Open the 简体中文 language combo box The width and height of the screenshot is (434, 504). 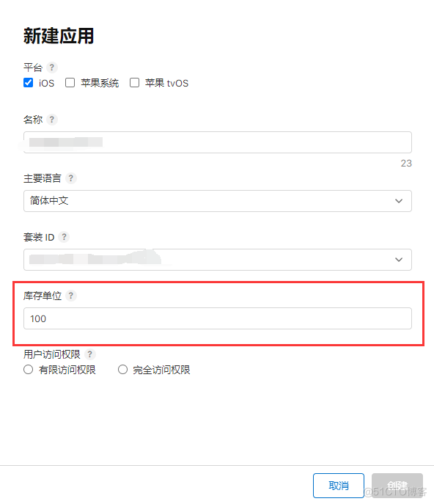(x=218, y=201)
